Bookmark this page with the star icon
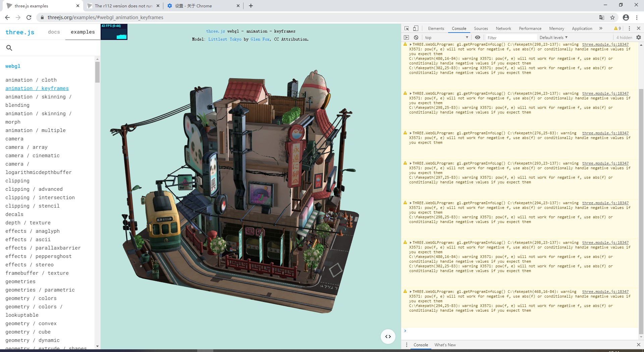 coord(612,17)
